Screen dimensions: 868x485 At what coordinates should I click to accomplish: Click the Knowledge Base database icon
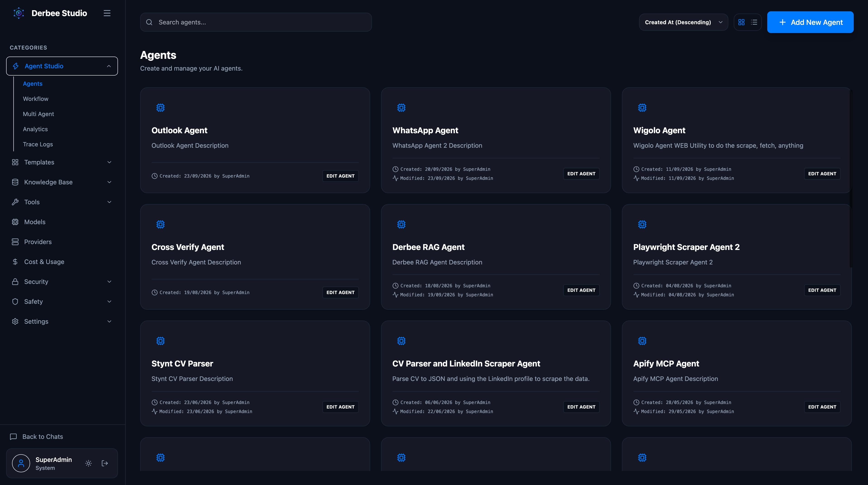15,182
